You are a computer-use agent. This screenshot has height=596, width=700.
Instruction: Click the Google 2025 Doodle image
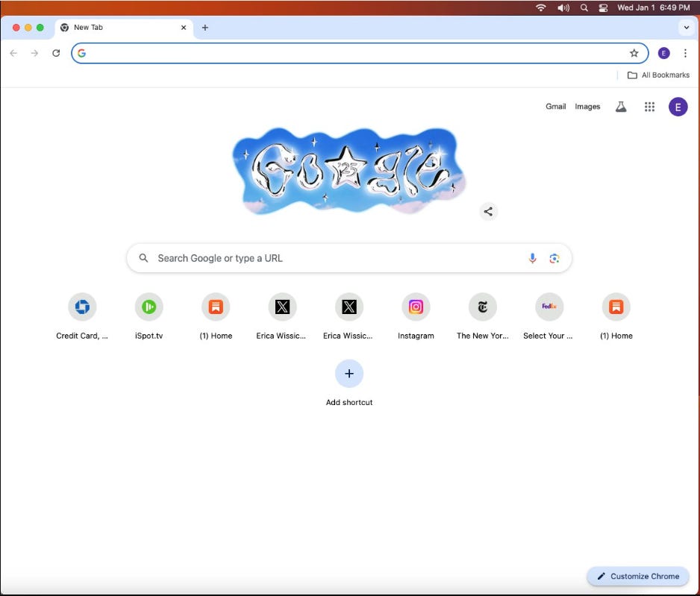[x=349, y=172]
